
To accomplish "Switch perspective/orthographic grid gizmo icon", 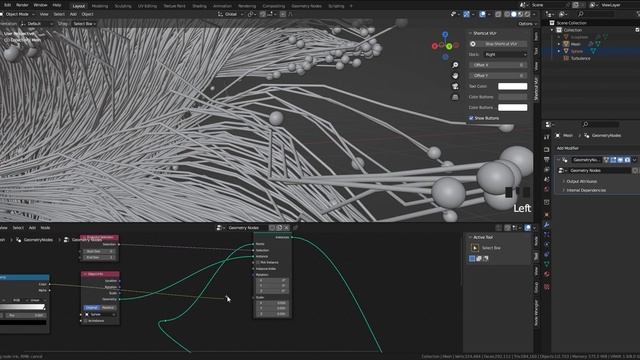I will coord(455,97).
